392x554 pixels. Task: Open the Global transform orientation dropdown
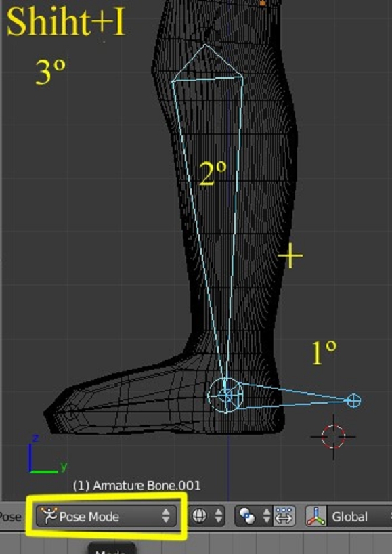click(x=359, y=517)
